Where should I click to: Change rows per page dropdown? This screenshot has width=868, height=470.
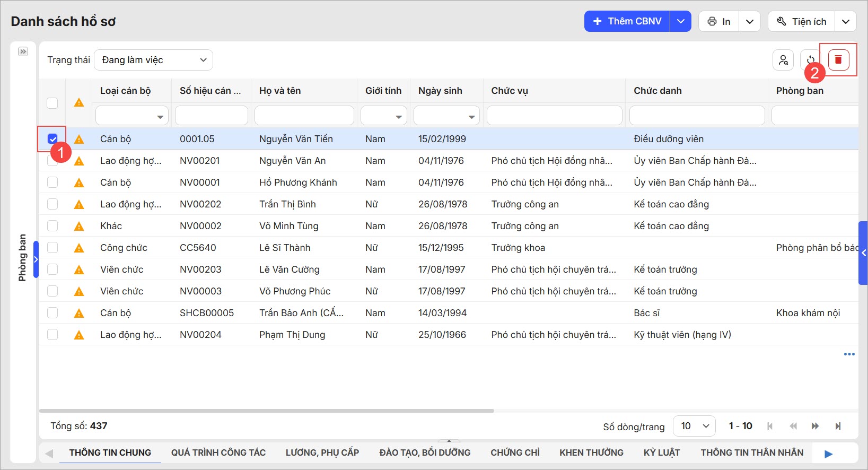(x=694, y=426)
